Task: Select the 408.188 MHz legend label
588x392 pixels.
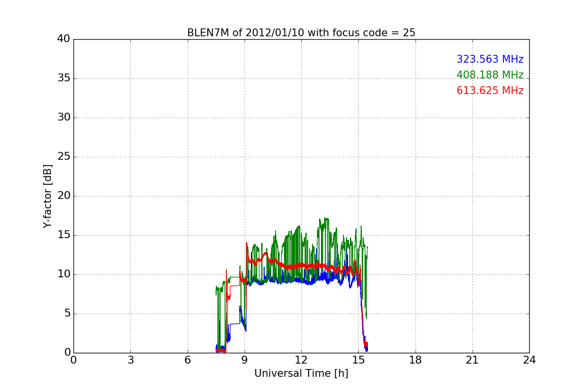Action: [490, 75]
